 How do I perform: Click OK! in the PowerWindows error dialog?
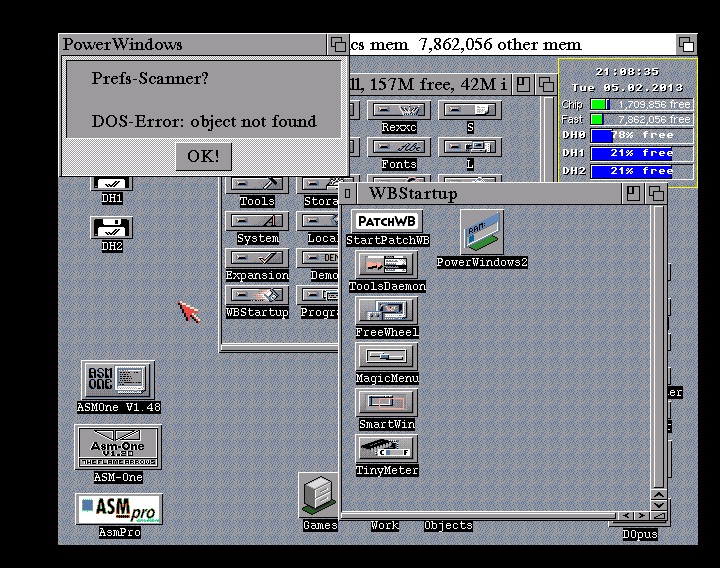[x=203, y=156]
